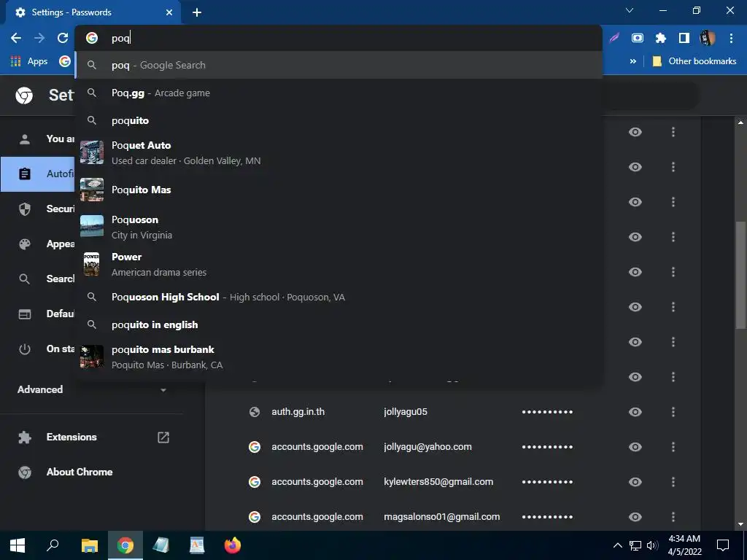Pick the Poquito Mas suggestion
Image resolution: width=747 pixels, height=560 pixels.
coord(338,190)
